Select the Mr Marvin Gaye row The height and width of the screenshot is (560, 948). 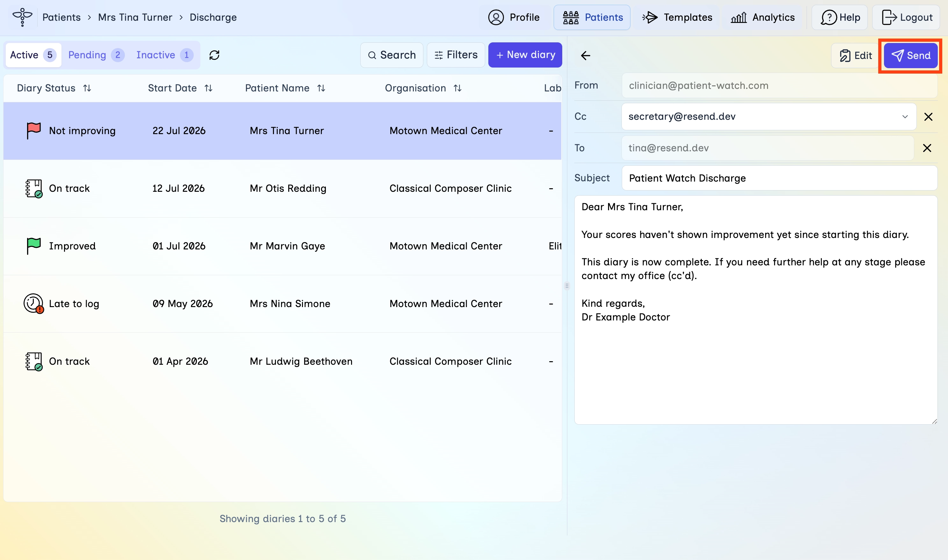click(x=282, y=246)
